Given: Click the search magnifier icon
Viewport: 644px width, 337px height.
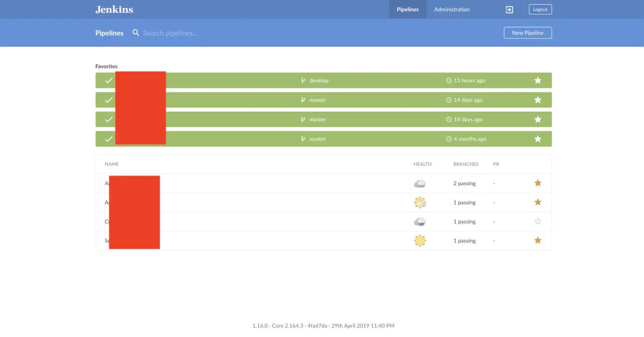Looking at the screenshot, I should [135, 33].
